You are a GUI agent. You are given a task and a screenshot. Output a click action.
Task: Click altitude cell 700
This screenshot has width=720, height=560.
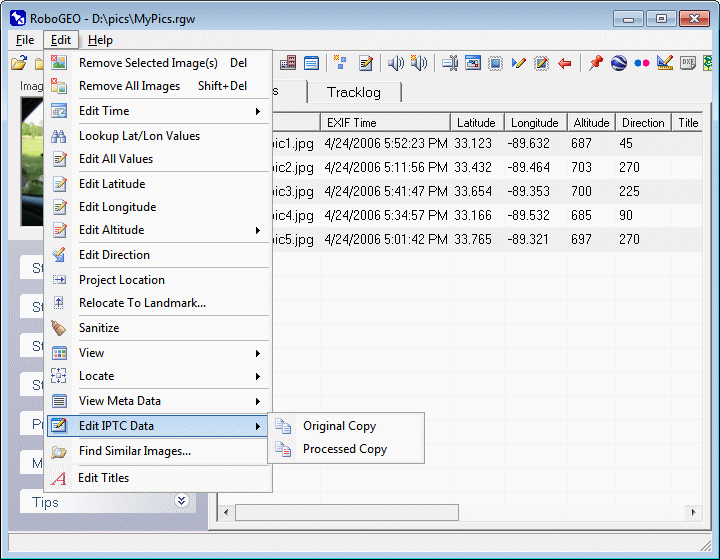click(581, 191)
